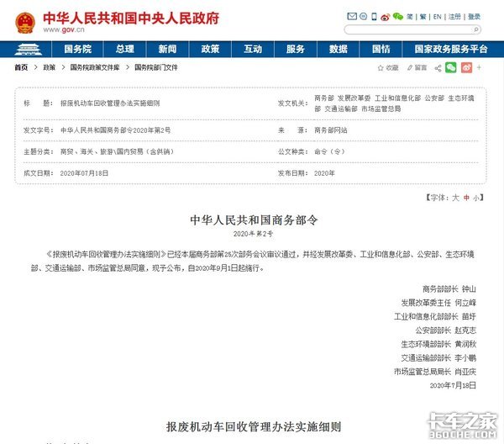Click the Weibo icon in top header
This screenshot has width=504, height=444.
[386, 16]
